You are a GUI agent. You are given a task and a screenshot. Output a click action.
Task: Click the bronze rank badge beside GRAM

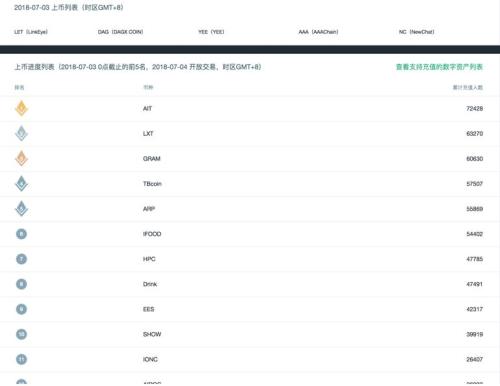[21, 158]
